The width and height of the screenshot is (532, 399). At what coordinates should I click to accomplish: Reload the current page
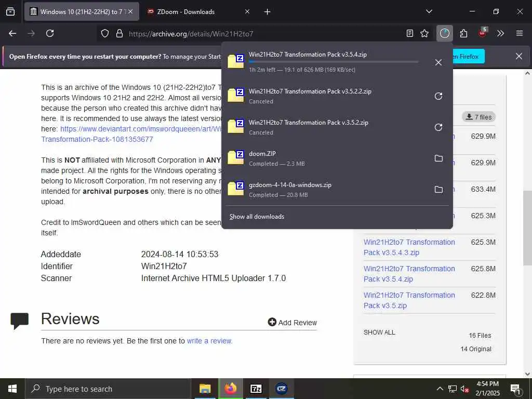50,33
